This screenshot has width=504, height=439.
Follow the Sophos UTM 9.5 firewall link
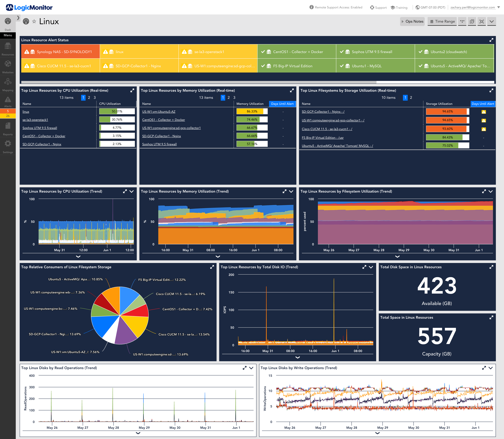tap(39, 128)
